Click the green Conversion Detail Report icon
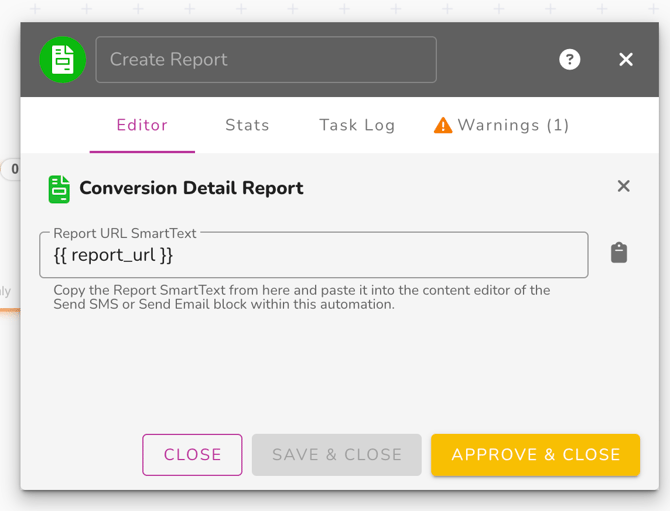Viewport: 670px width, 511px height. (x=59, y=188)
